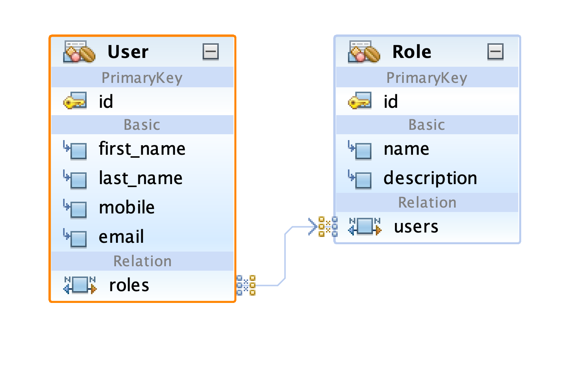Select the email attribute label
Screen dimensions: 588x388
[x=121, y=237]
